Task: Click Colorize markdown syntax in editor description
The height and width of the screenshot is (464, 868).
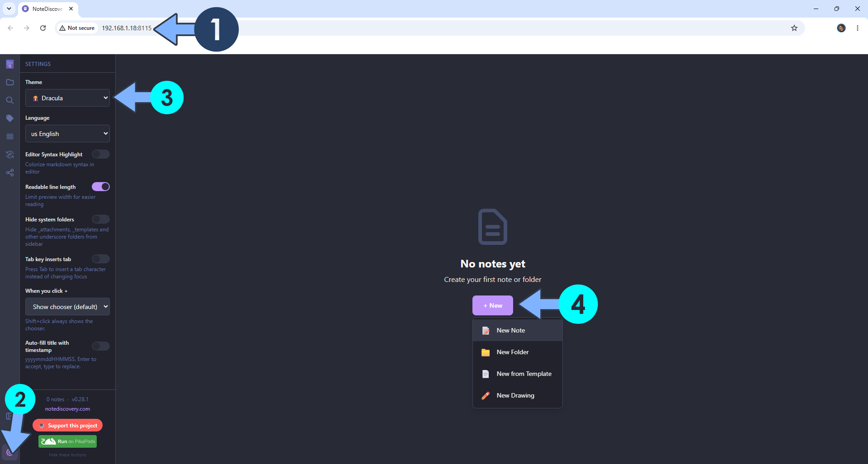Action: (60, 168)
